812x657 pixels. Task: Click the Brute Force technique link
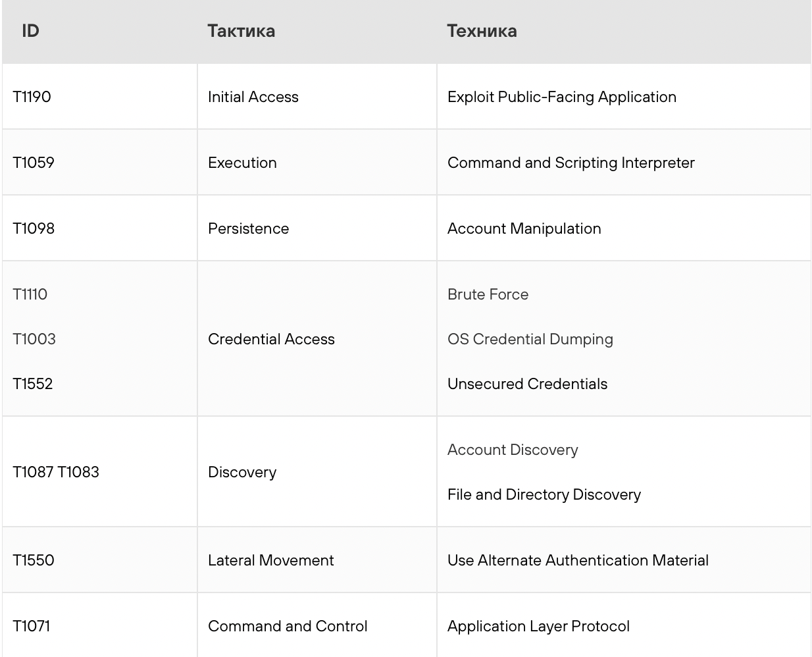point(488,294)
